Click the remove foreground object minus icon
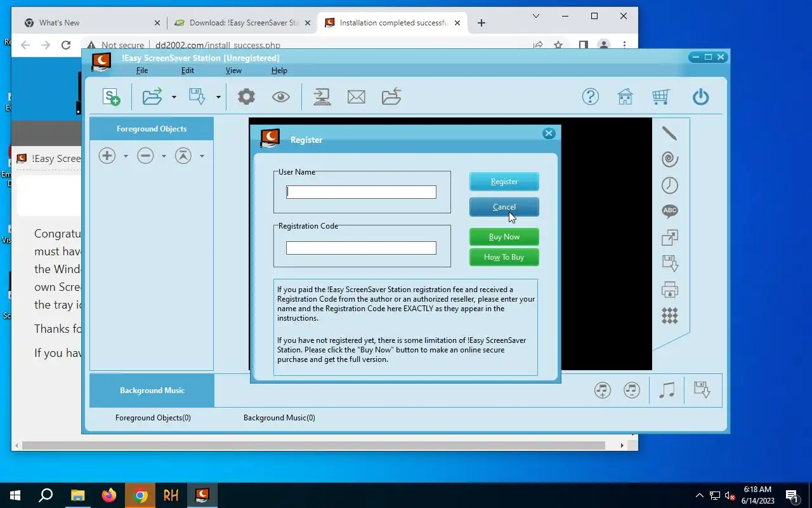This screenshot has height=508, width=812. pyautogui.click(x=145, y=156)
